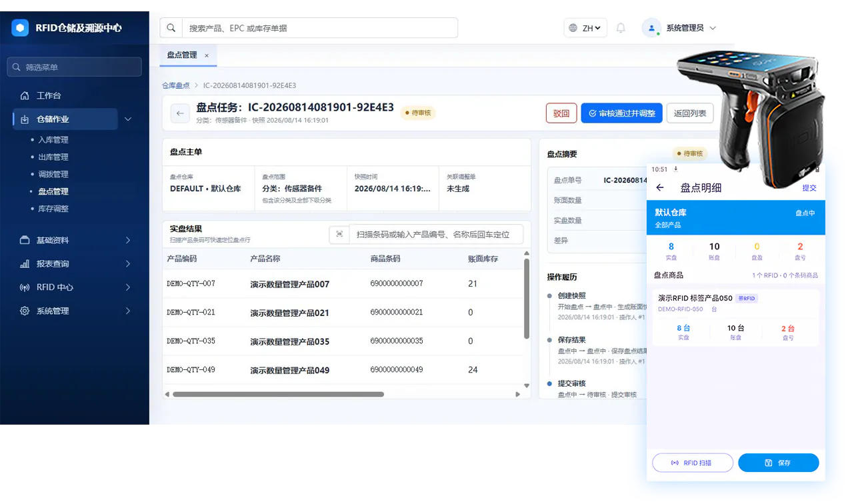This screenshot has height=504, width=862.
Task: Open 出库管理 in the sidebar
Action: 53,157
